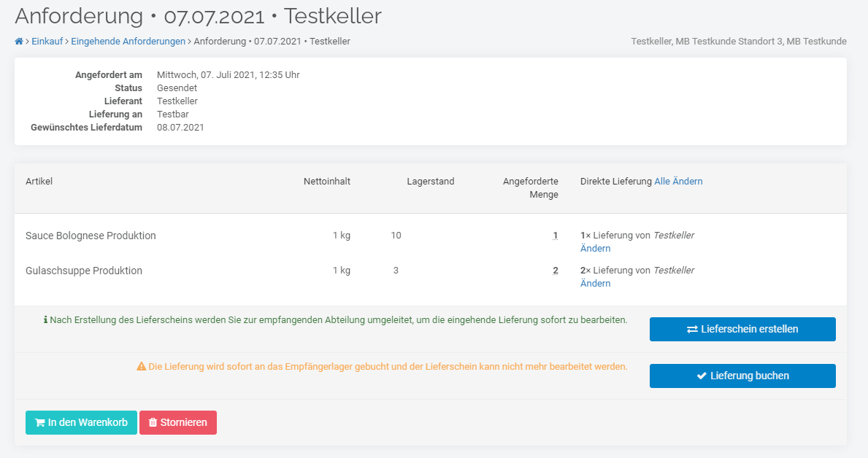
Task: Click the 2× Lieferung von Testkeller text
Action: pyautogui.click(x=637, y=271)
